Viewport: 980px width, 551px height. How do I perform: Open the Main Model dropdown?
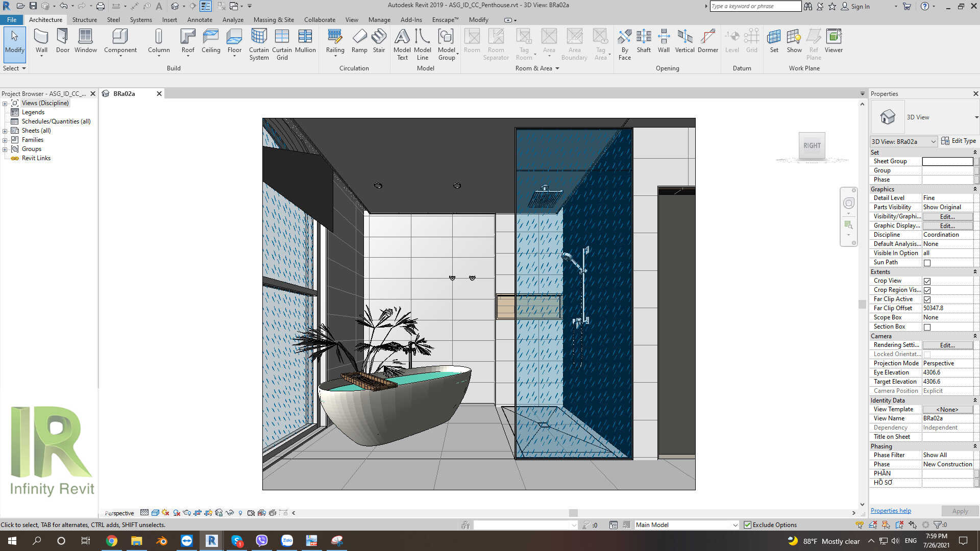click(x=734, y=524)
